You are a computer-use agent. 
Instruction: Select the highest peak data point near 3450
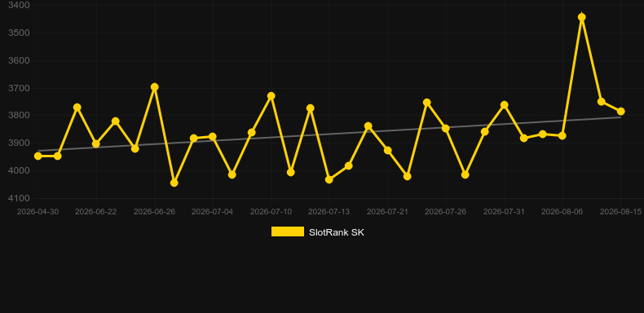581,17
